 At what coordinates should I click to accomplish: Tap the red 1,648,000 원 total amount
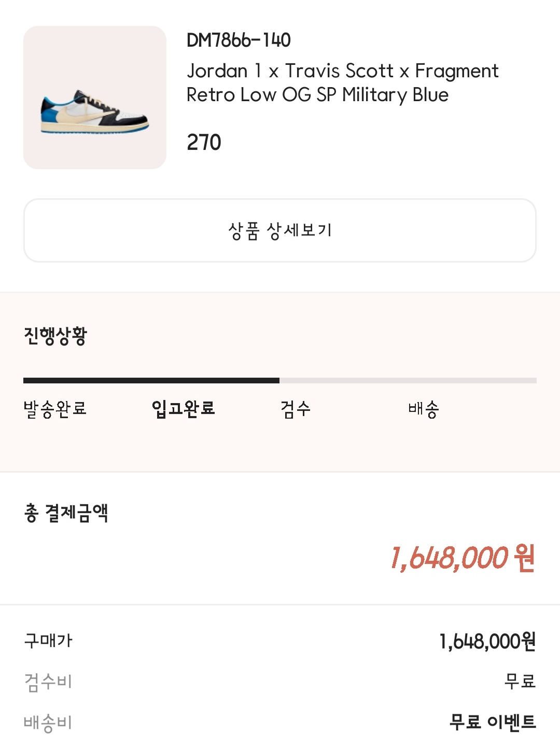point(463,558)
